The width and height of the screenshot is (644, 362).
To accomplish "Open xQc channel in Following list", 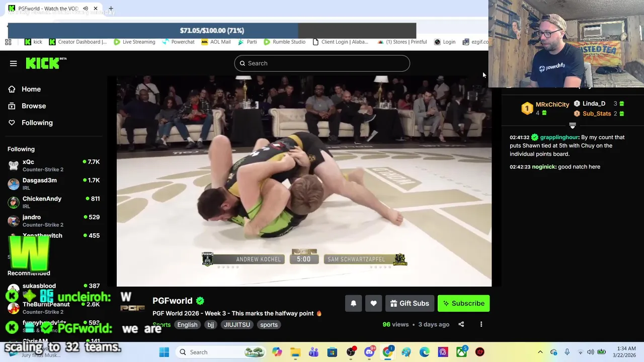I will (54, 165).
